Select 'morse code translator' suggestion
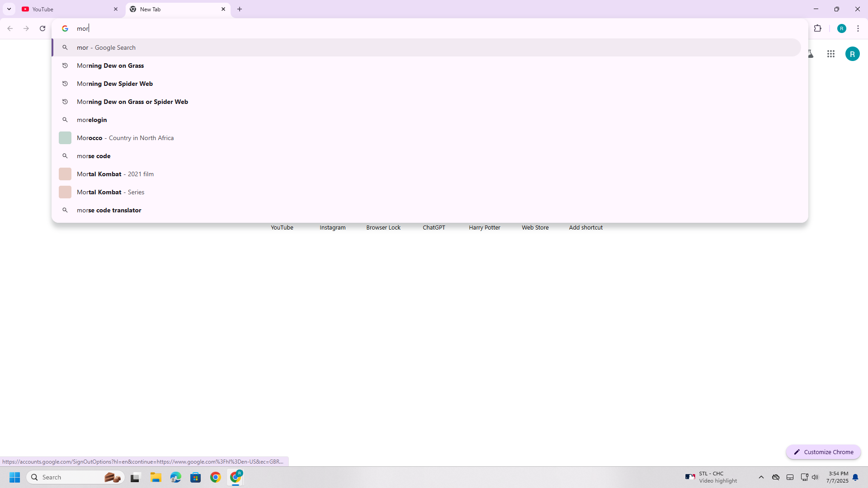 [x=426, y=210]
